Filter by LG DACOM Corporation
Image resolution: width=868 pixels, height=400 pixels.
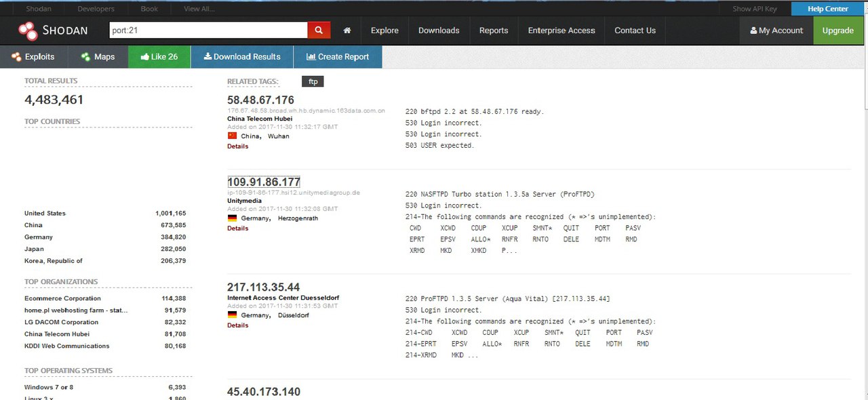pos(61,322)
